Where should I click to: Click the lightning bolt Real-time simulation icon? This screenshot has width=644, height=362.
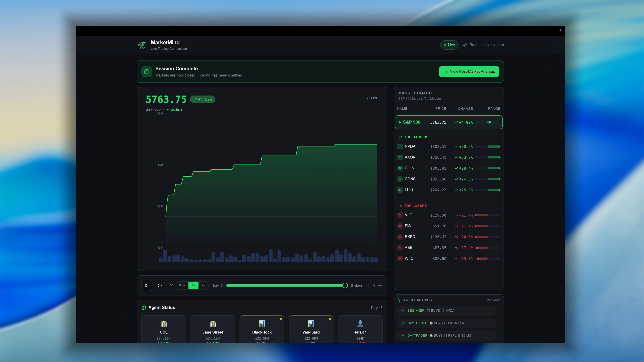point(465,45)
